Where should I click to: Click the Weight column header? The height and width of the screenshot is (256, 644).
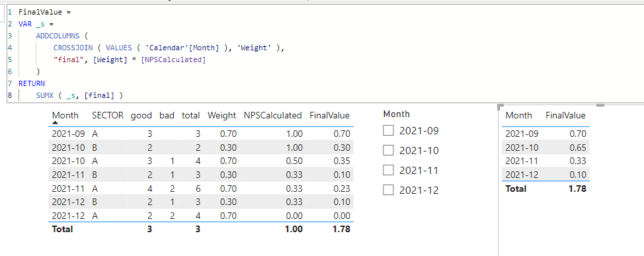(221, 116)
